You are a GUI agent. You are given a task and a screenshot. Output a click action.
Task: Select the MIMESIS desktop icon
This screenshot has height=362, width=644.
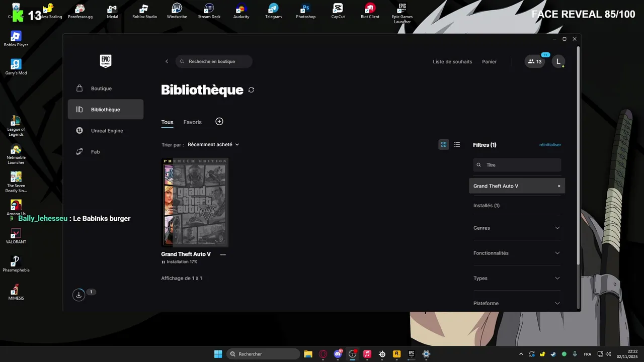point(16,293)
